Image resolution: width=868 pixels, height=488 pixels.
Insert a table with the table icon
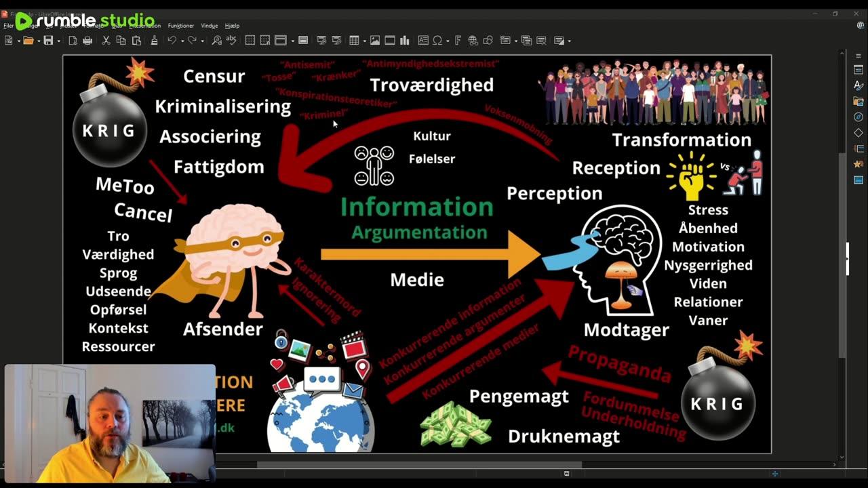354,41
